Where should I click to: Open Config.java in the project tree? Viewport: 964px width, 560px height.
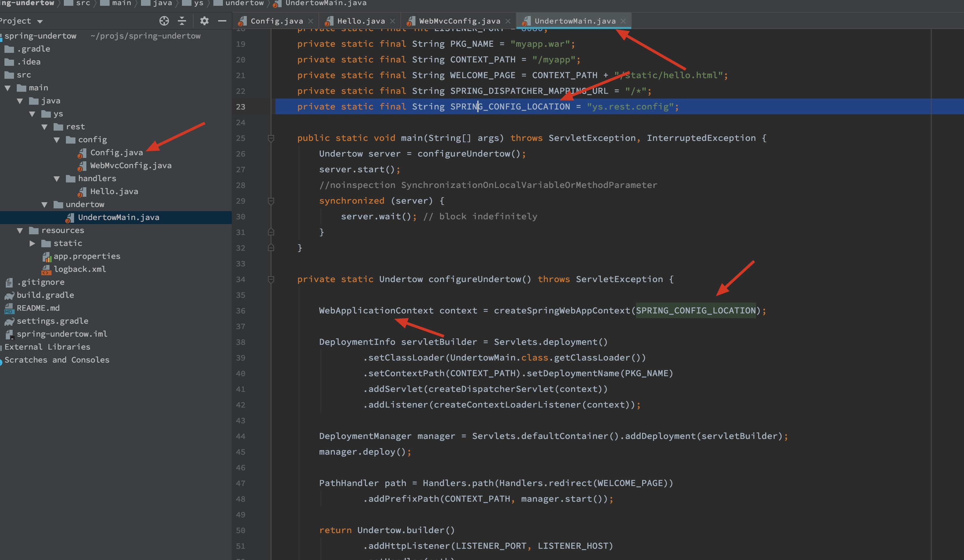116,152
